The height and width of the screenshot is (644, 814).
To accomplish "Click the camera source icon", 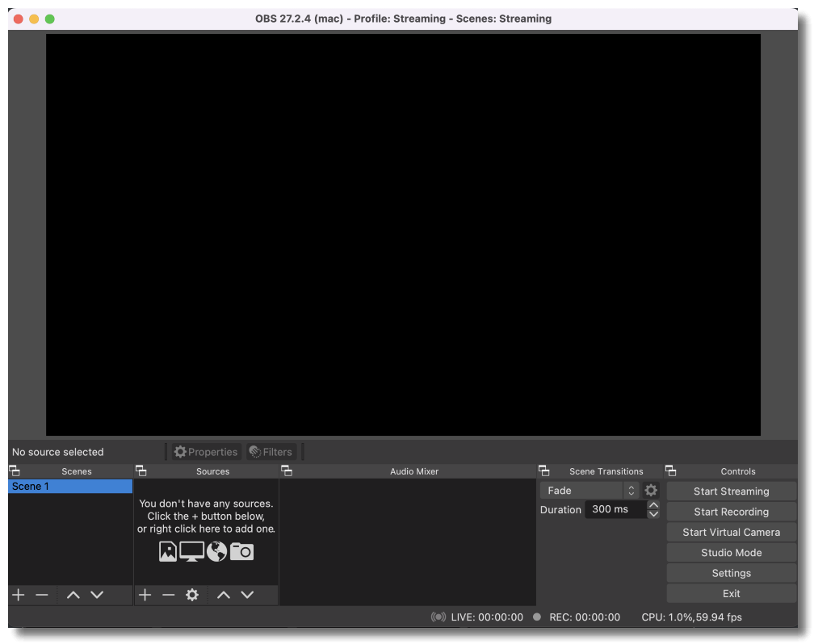I will [241, 551].
